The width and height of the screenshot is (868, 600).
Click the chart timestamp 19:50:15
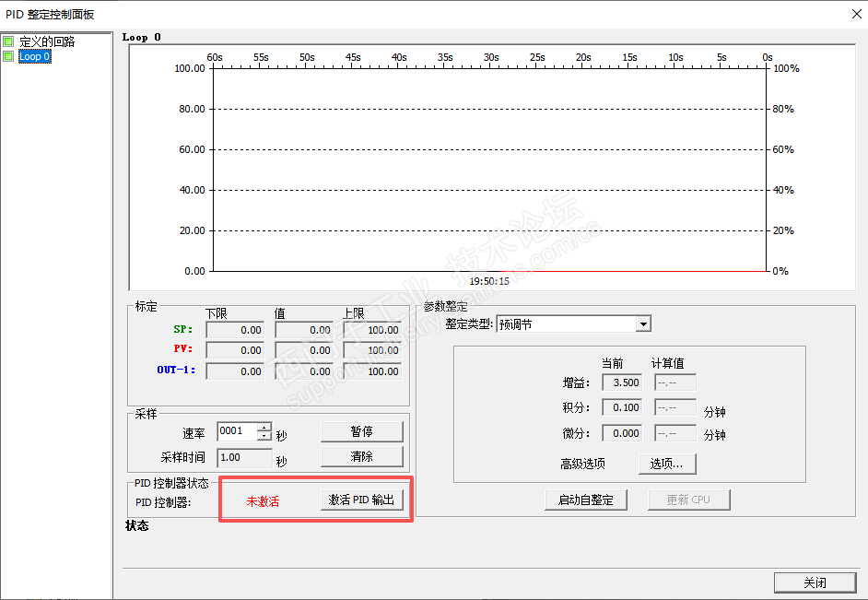coord(489,281)
